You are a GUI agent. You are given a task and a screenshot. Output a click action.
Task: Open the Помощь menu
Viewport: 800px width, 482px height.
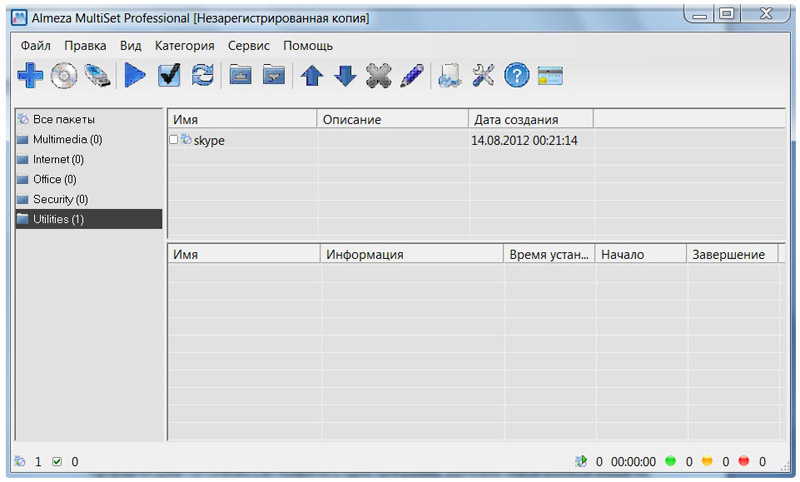click(308, 45)
